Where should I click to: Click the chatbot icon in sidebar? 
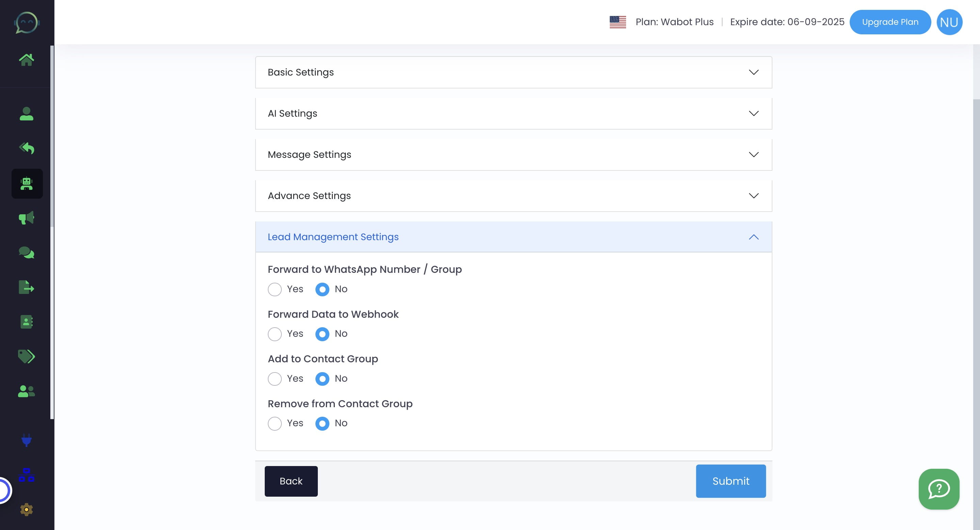click(x=27, y=183)
